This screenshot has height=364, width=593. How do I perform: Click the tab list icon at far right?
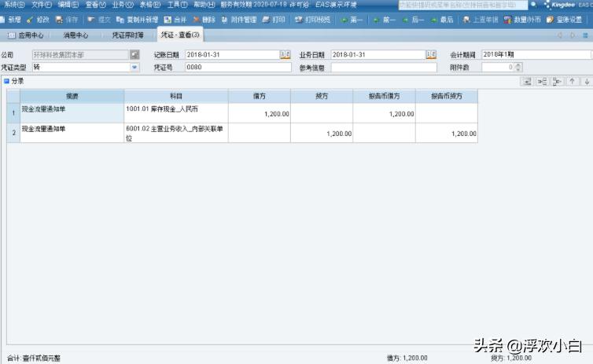[x=585, y=35]
